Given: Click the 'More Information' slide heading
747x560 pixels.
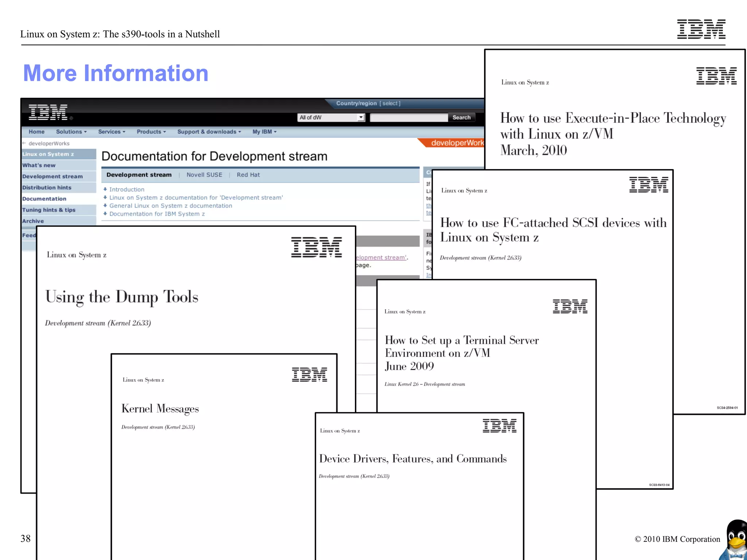Looking at the screenshot, I should tap(116, 73).
